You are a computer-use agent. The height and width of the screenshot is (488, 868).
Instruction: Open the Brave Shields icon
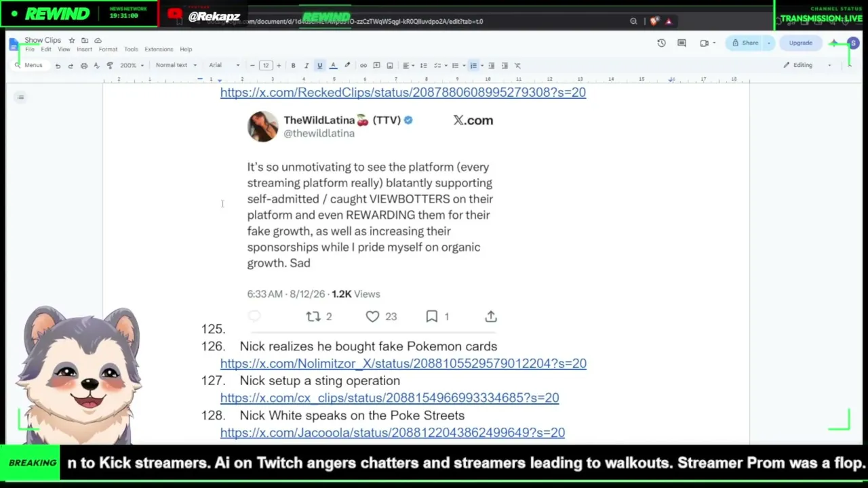(654, 21)
